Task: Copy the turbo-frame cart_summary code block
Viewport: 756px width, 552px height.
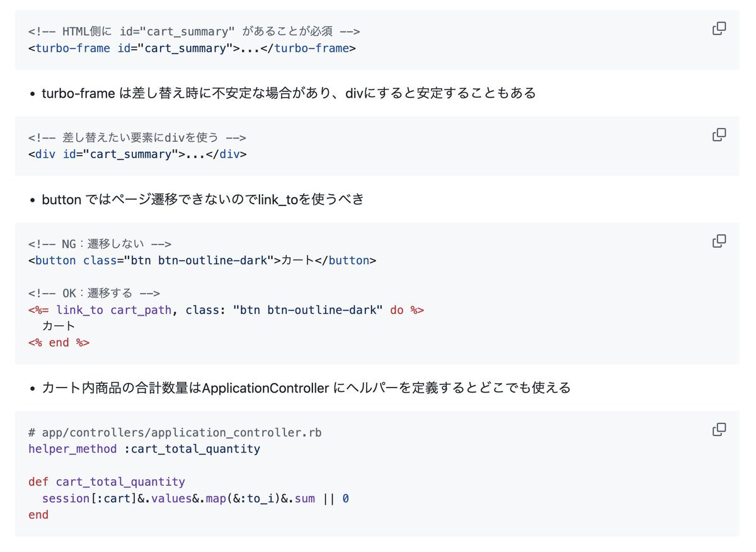Action: pyautogui.click(x=719, y=28)
